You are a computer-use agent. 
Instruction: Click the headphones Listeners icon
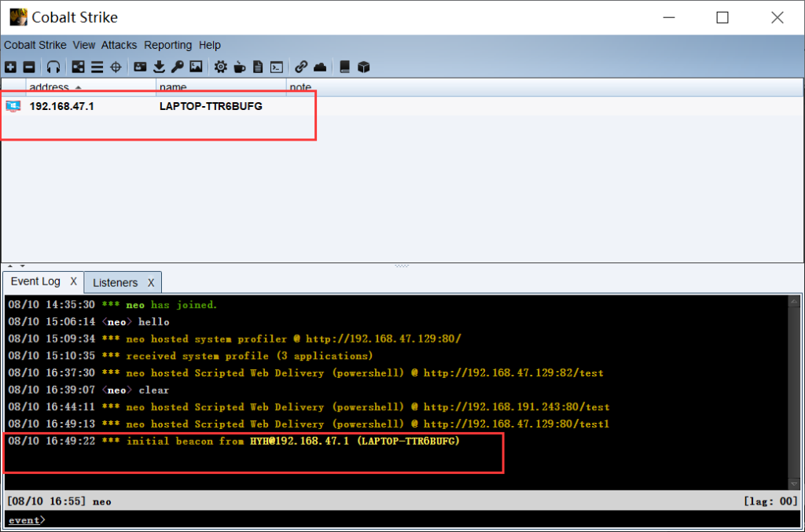tap(53, 68)
